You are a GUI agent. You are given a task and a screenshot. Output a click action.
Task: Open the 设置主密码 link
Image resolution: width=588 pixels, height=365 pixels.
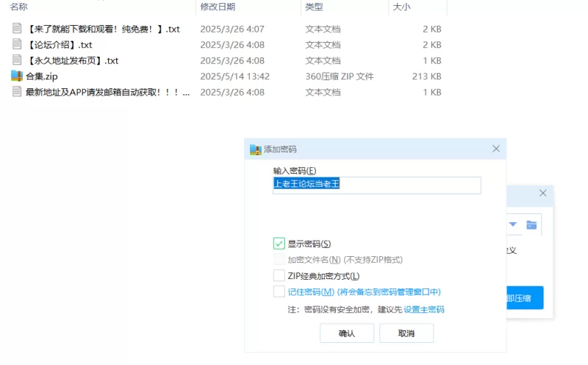pyautogui.click(x=424, y=309)
